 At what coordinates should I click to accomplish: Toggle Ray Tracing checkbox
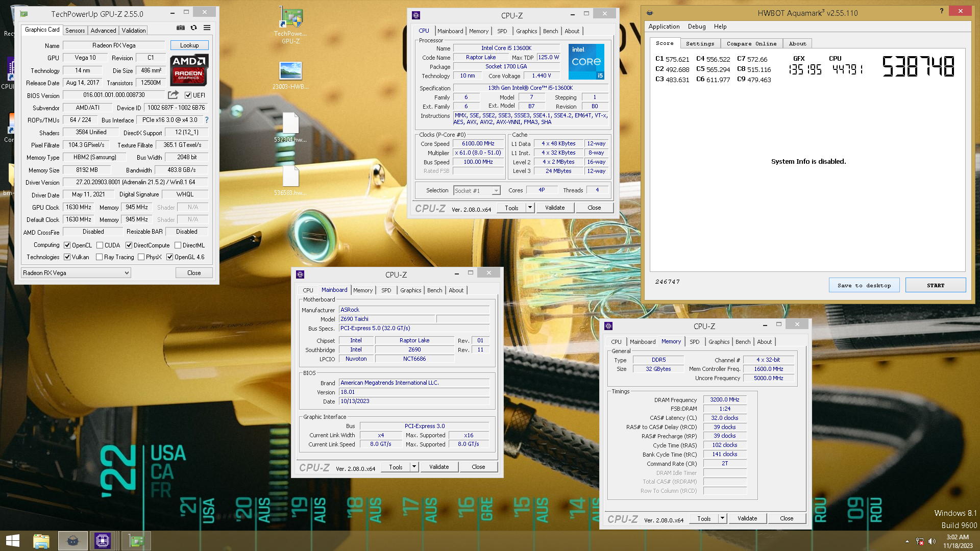click(99, 257)
